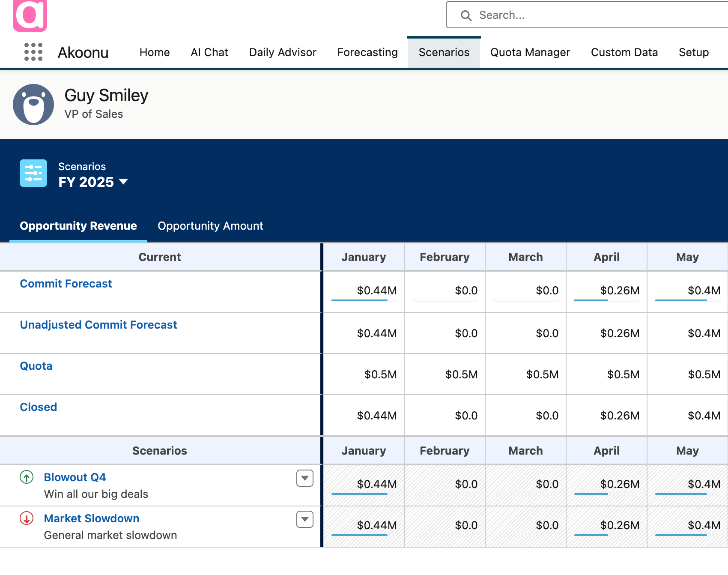
Task: Open the Blowout Q4 row actions menu
Action: [x=305, y=478]
